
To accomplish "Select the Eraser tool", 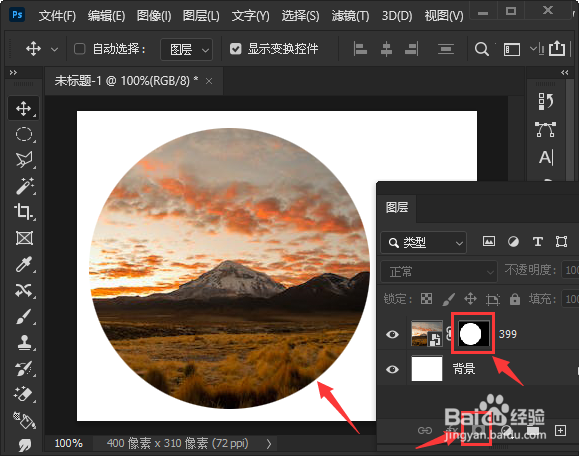I will coord(24,394).
